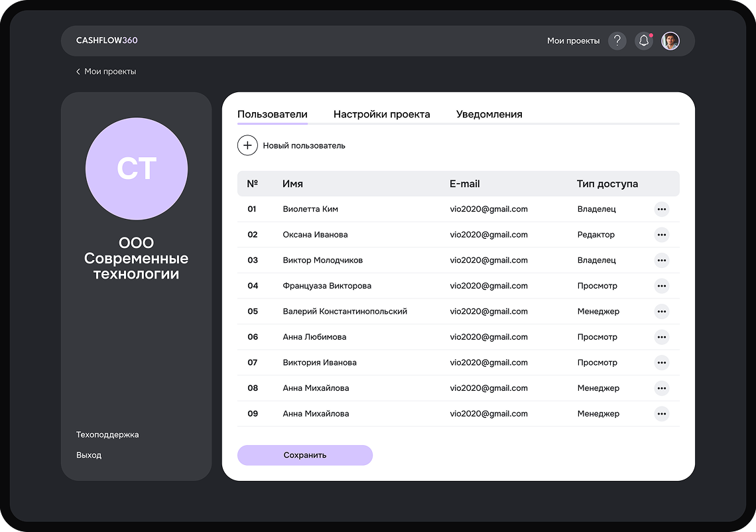Open more options for Валерий Константинопольский
The height and width of the screenshot is (532, 756).
click(x=661, y=311)
